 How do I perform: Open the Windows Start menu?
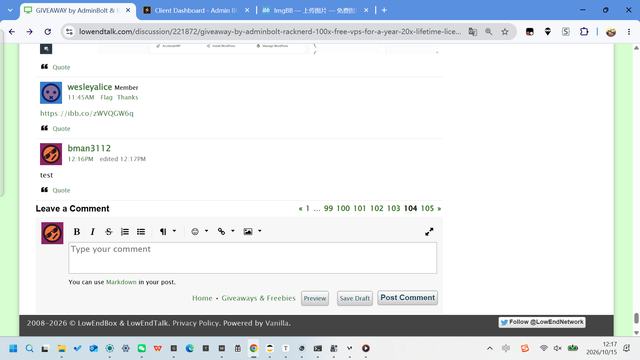pos(13,348)
